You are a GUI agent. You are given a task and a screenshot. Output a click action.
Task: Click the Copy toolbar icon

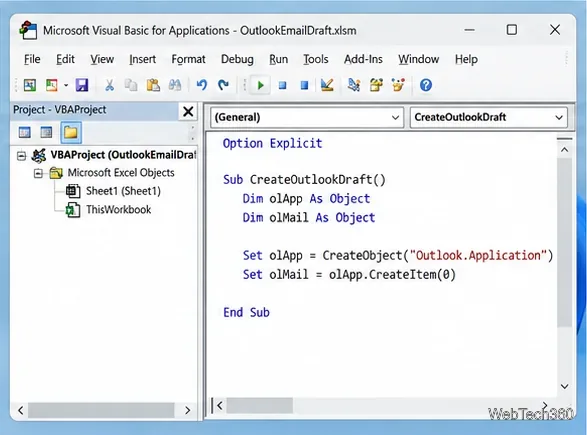131,85
